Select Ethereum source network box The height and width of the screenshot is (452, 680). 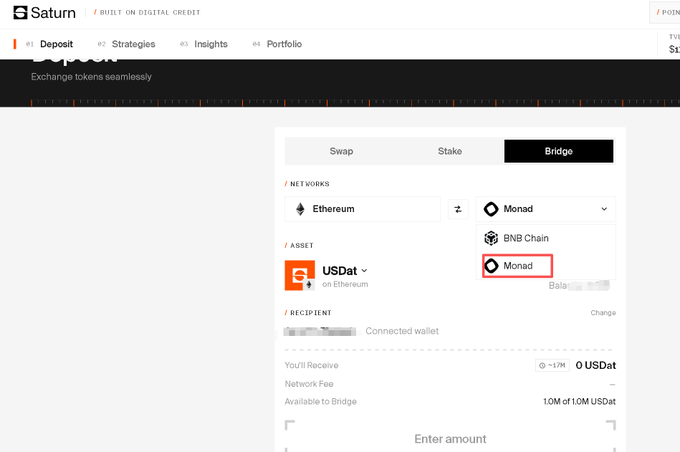click(x=363, y=209)
